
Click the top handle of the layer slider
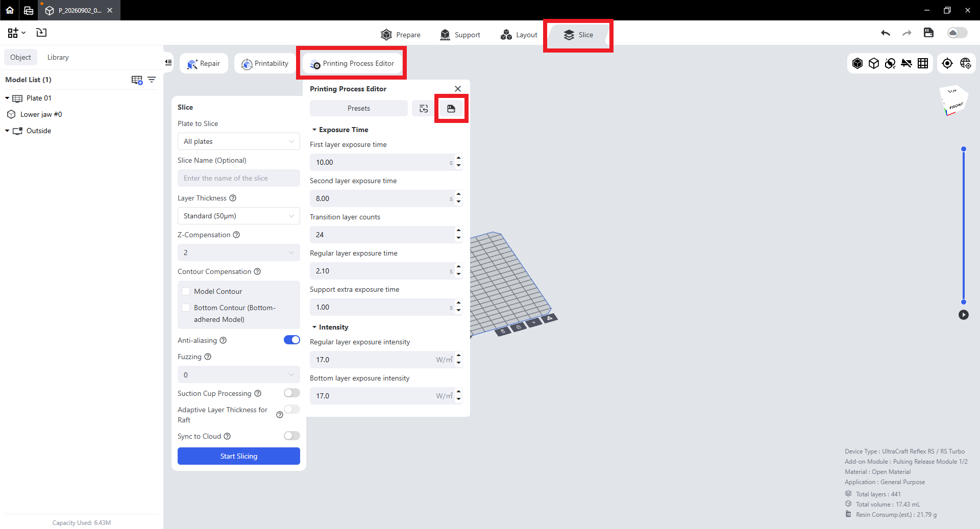click(x=964, y=149)
